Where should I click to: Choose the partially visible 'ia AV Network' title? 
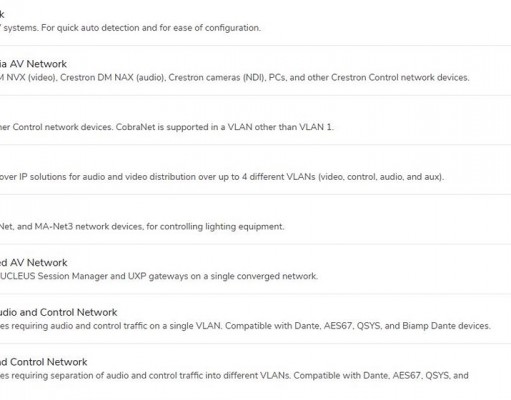pos(33,64)
